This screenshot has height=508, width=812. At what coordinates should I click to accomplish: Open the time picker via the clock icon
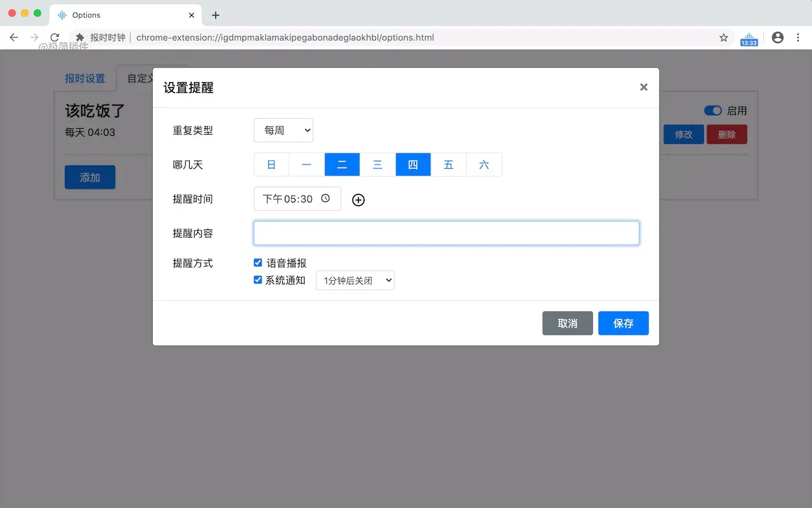coord(325,199)
